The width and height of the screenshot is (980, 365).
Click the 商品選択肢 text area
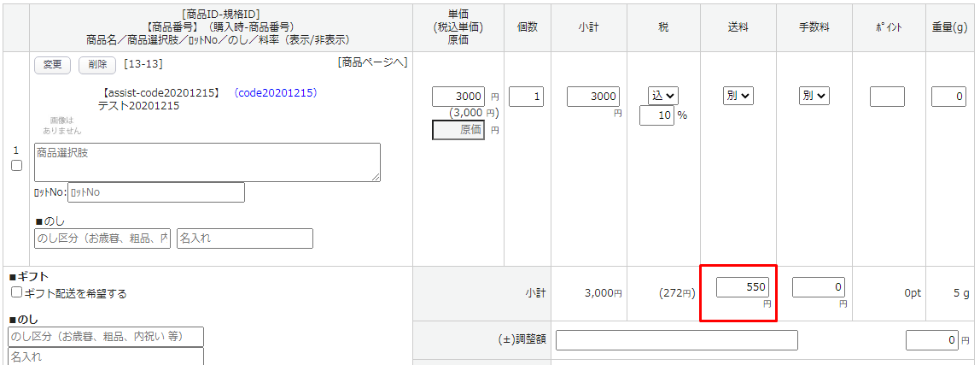click(x=207, y=162)
